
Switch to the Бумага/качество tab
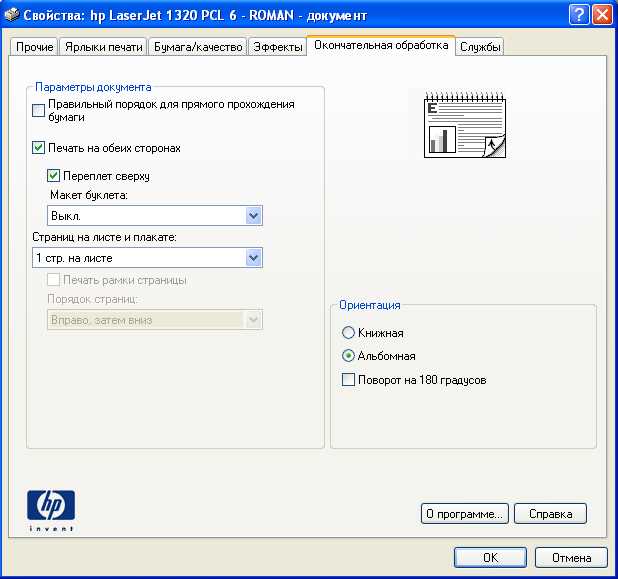click(x=198, y=47)
